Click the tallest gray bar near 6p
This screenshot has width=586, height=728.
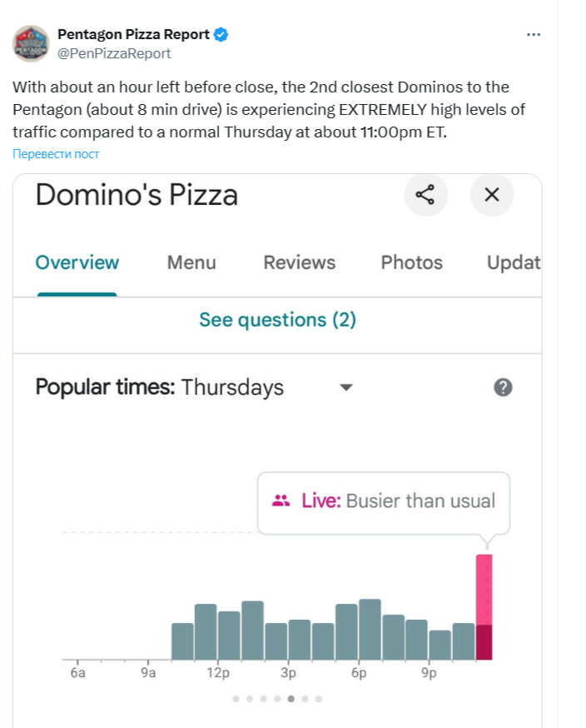370,629
